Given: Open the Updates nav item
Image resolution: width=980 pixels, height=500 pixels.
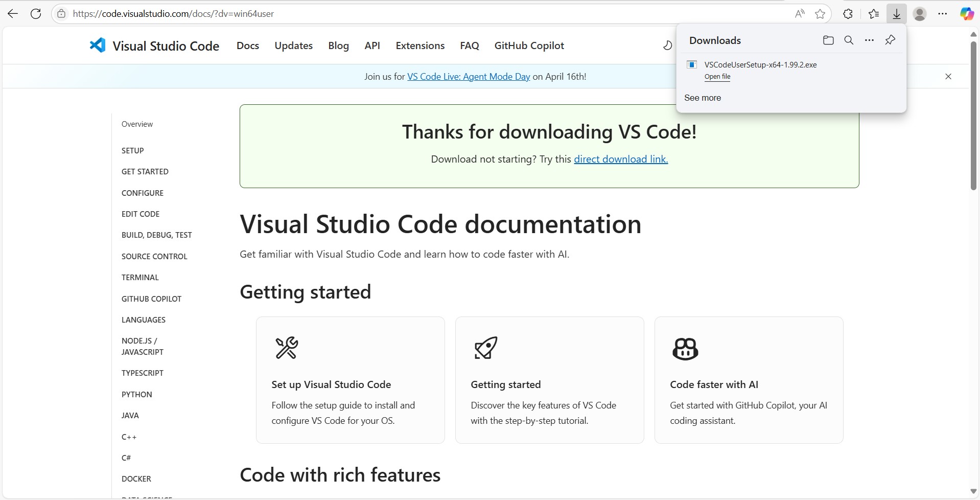Looking at the screenshot, I should tap(294, 46).
